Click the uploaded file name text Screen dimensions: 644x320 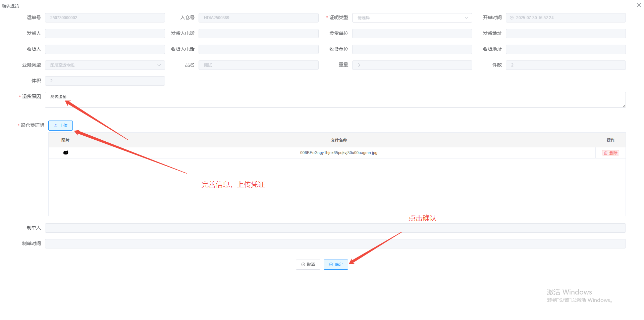(338, 153)
